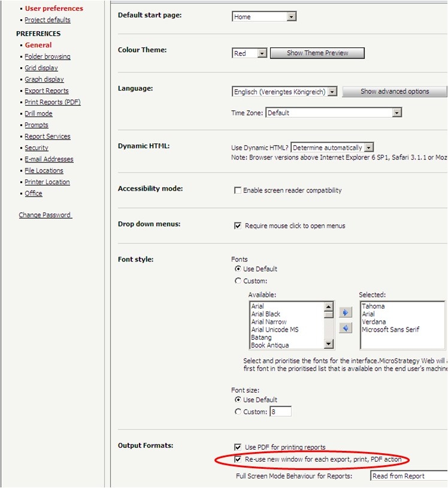
Task: Select Arial Black in Available fonts
Action: click(265, 314)
